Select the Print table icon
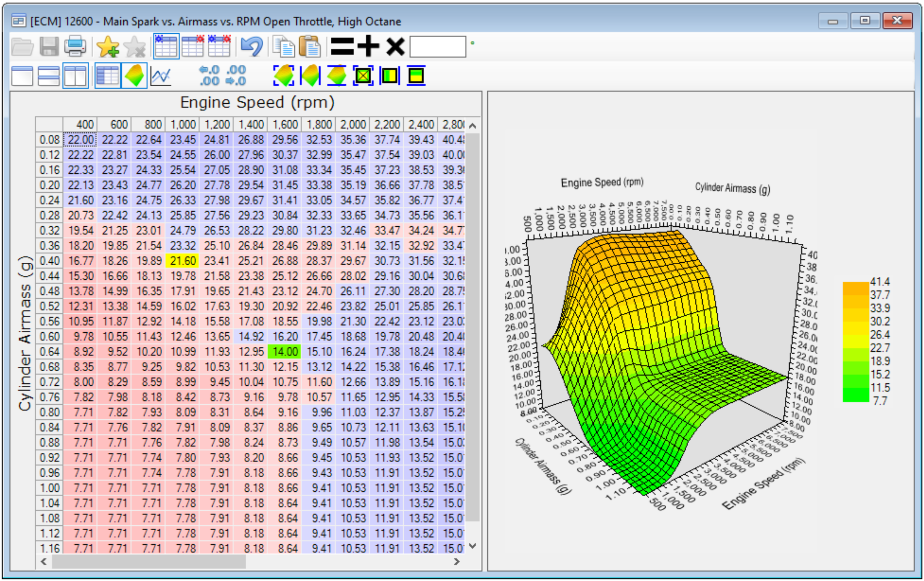 pyautogui.click(x=75, y=47)
